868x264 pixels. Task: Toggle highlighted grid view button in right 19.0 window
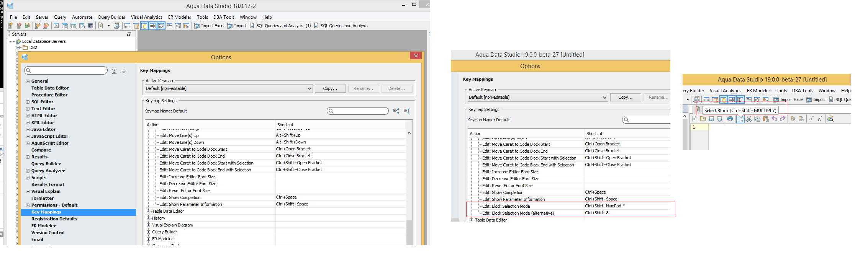pyautogui.click(x=732, y=99)
